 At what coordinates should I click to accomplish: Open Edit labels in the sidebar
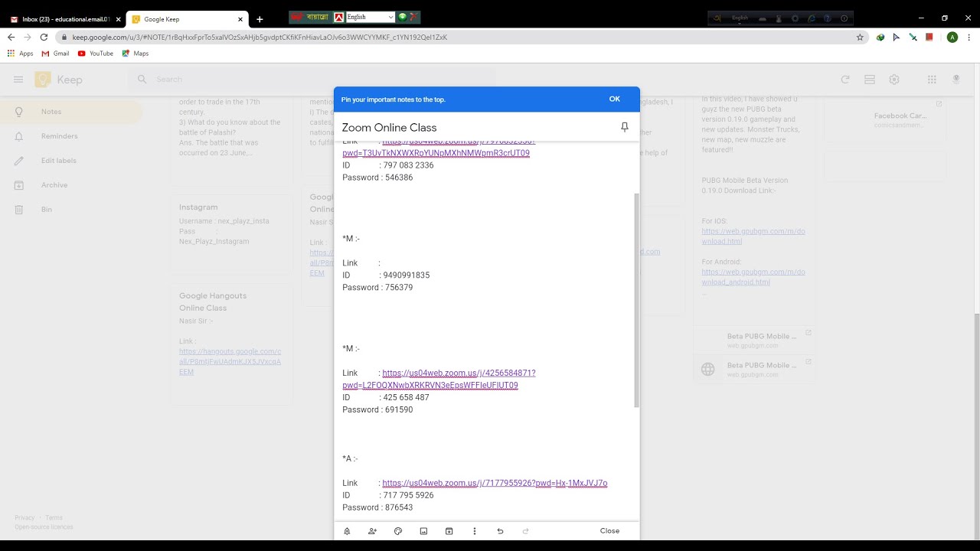(70, 161)
